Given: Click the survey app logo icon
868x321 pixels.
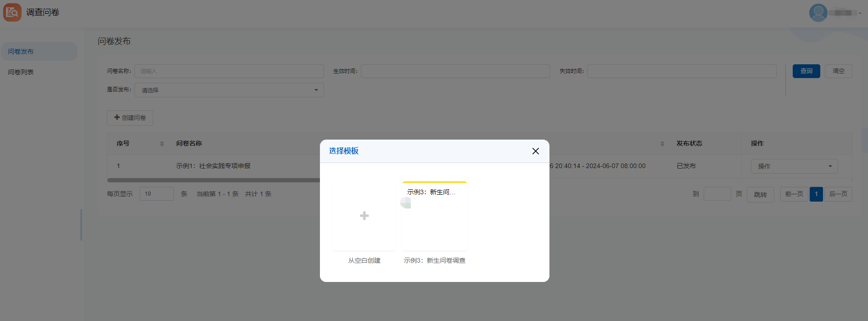Looking at the screenshot, I should [x=12, y=12].
